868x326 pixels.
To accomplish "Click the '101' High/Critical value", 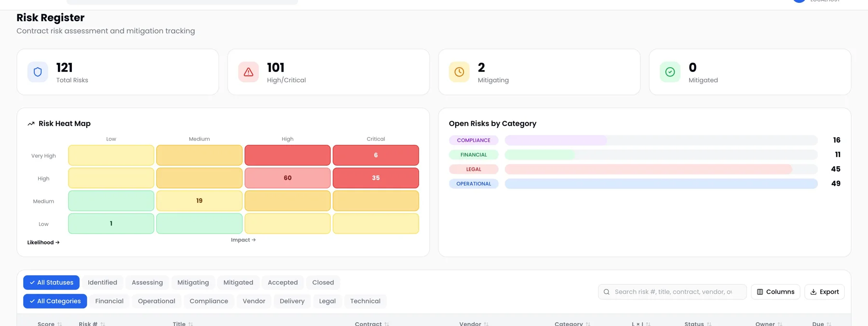I will click(276, 68).
